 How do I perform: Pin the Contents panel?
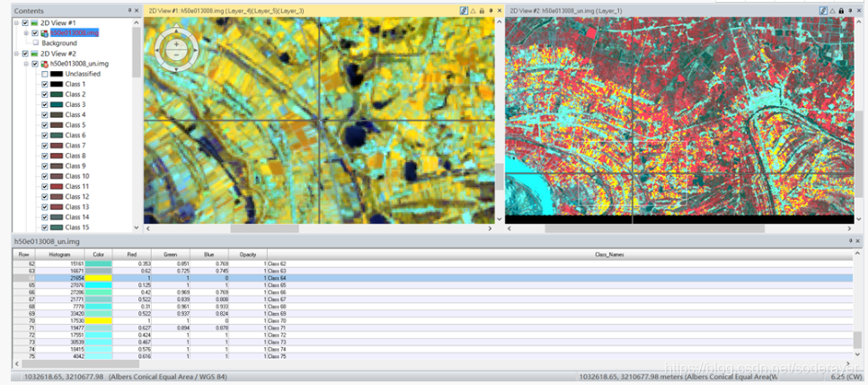[x=128, y=10]
